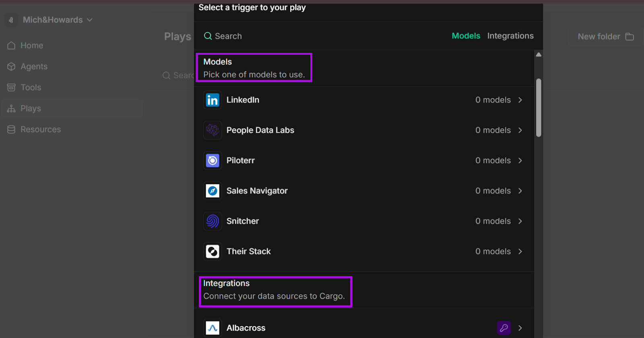This screenshot has width=644, height=338.
Task: Click the People Data Labs icon
Action: pos(213,130)
